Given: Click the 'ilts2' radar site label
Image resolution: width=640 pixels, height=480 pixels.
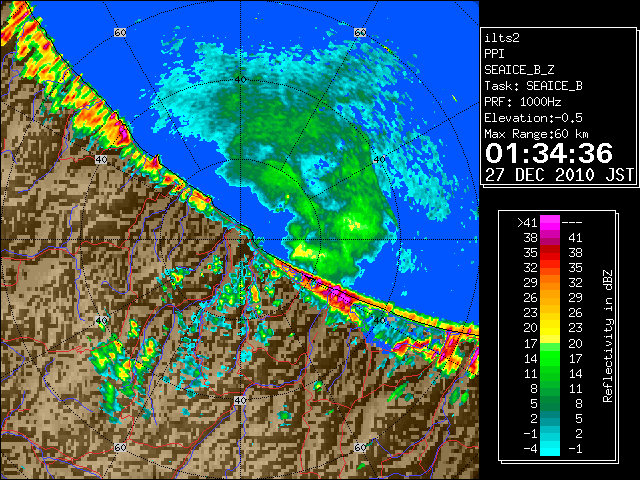Looking at the screenshot, I should pyautogui.click(x=502, y=38).
